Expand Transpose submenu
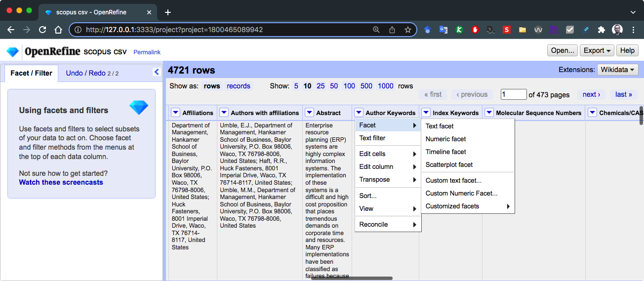644x281 pixels. click(388, 179)
